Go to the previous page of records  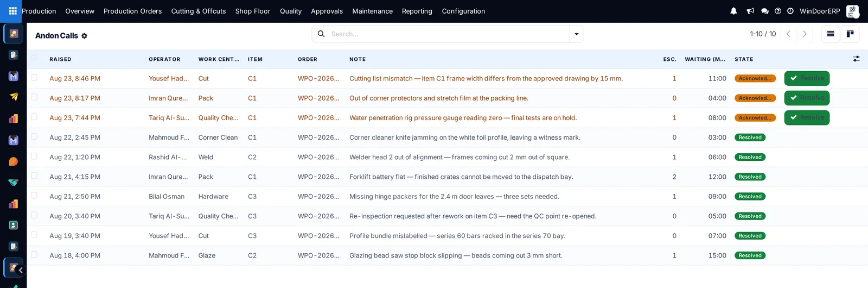click(788, 34)
